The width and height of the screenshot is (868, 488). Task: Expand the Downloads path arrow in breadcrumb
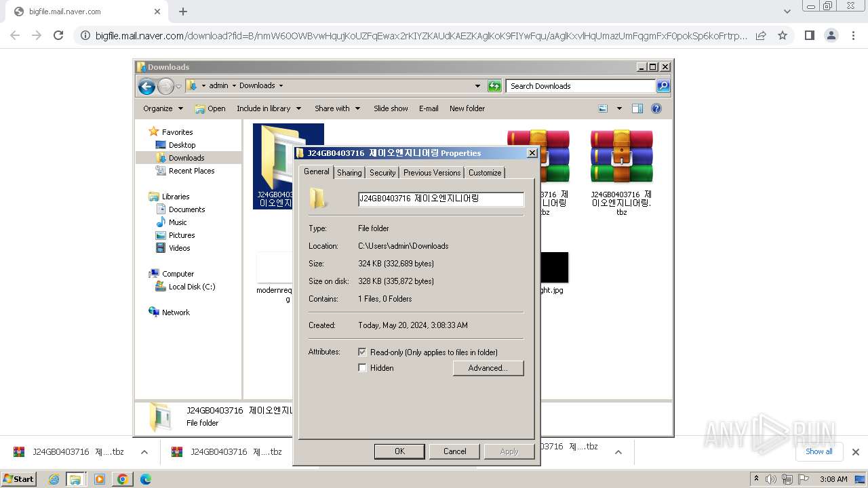pyautogui.click(x=281, y=86)
